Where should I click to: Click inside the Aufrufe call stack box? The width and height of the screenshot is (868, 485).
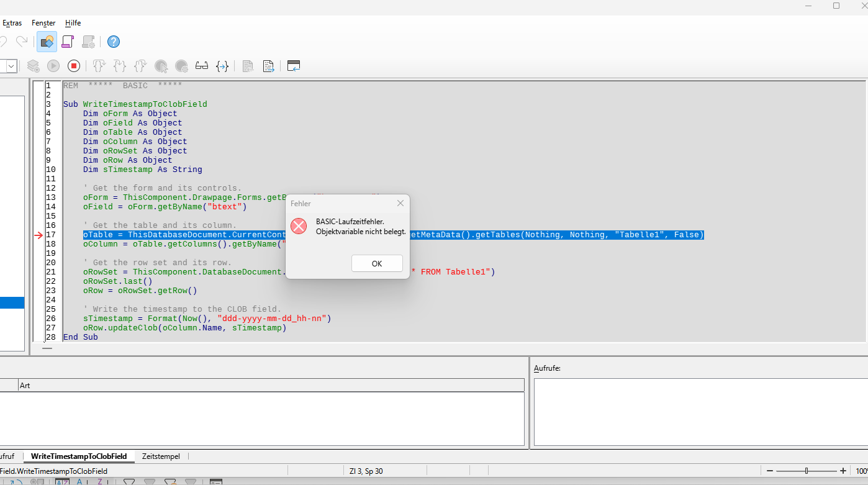click(700, 412)
